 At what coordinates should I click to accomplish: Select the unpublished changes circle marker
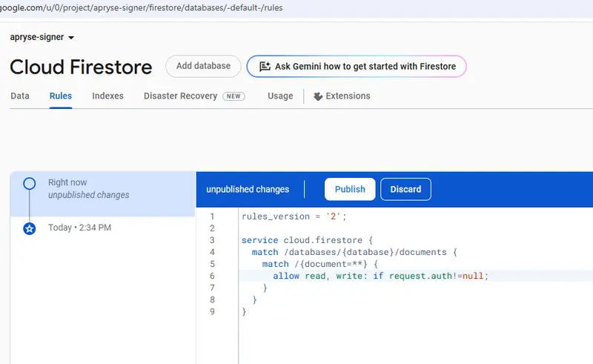click(x=30, y=184)
